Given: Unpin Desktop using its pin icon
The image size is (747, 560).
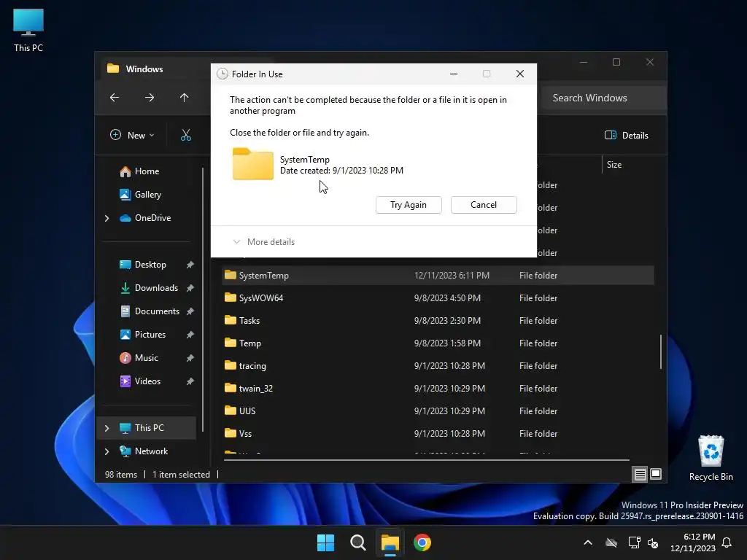Looking at the screenshot, I should [190, 265].
